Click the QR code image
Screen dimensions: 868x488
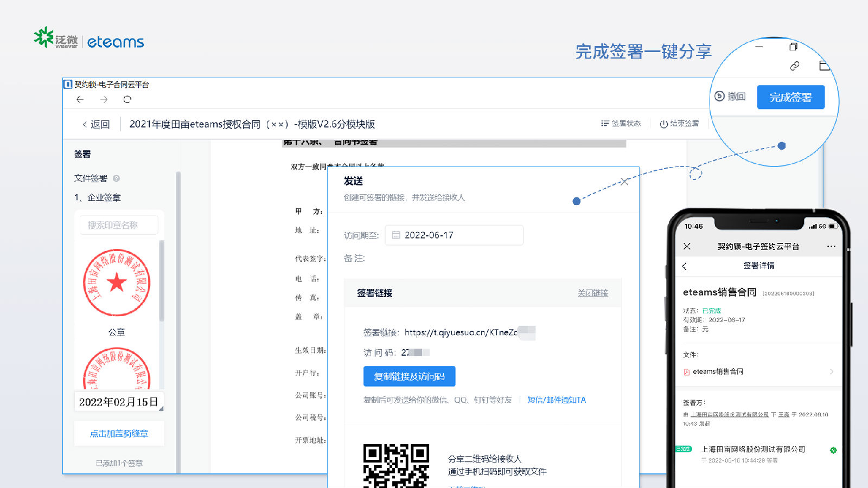[x=396, y=466]
